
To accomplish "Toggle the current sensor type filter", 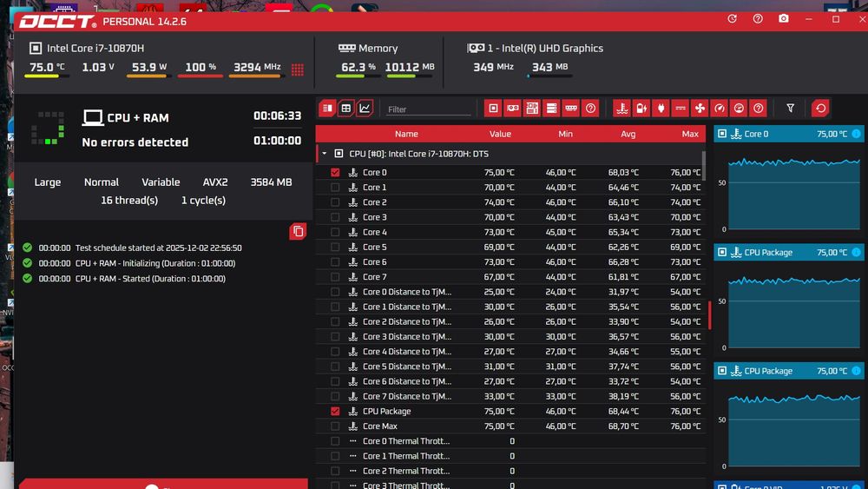I will [681, 109].
